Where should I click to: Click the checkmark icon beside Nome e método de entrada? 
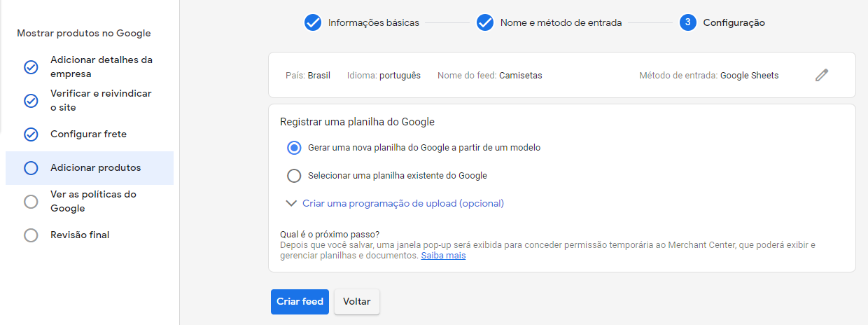485,22
